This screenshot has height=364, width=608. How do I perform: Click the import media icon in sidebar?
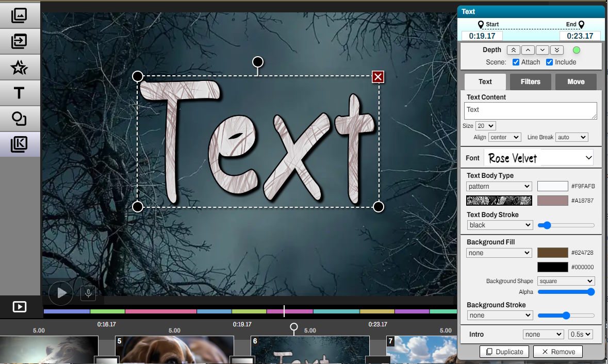click(x=19, y=41)
